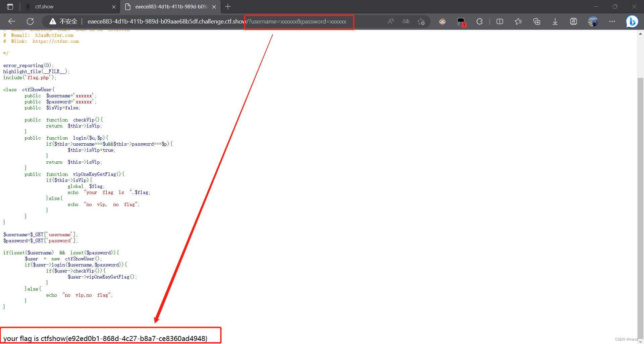Viewport: 644px width, 344px height.
Task: Open the user profile avatar
Action: pyautogui.click(x=593, y=21)
